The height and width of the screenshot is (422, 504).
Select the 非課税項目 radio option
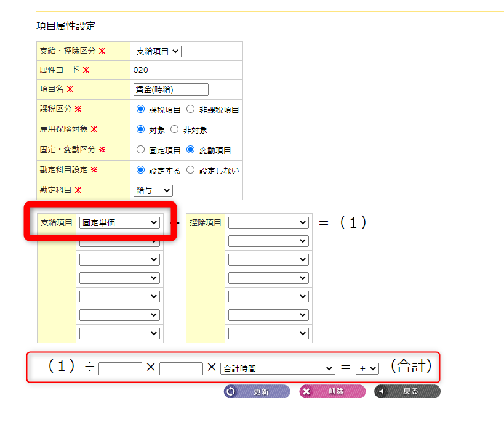[190, 109]
